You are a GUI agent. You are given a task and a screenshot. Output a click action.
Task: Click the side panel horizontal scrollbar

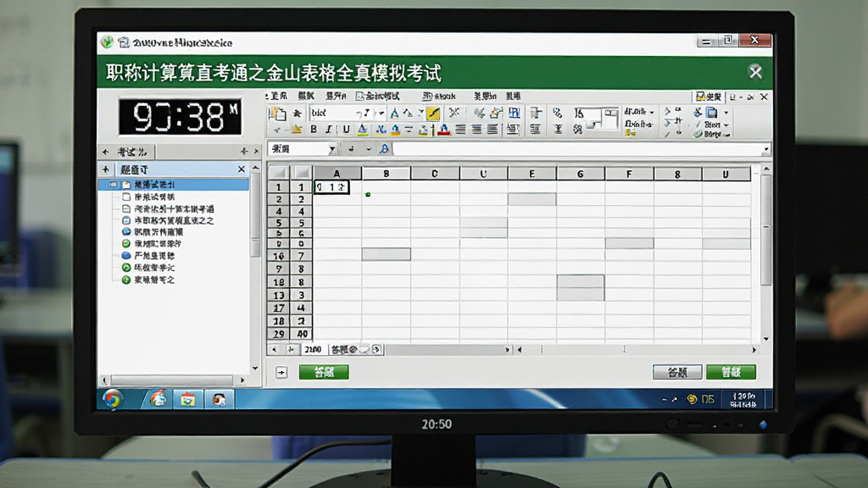coord(173,380)
